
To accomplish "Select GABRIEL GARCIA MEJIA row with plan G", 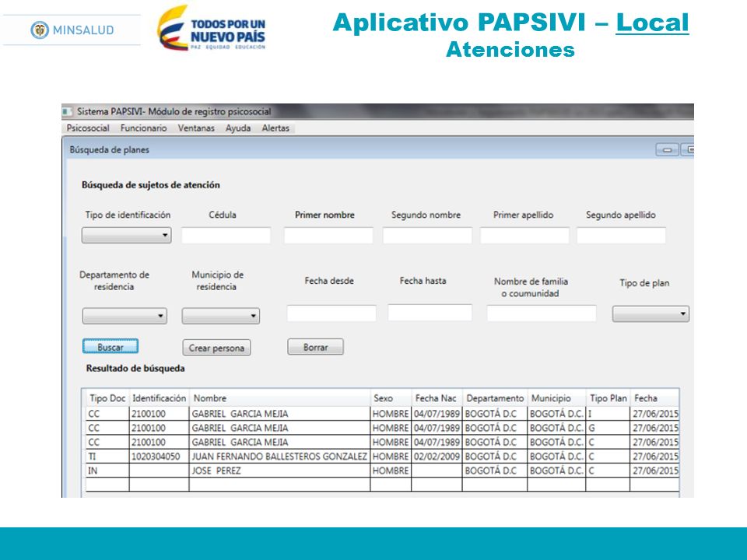I will [383, 428].
